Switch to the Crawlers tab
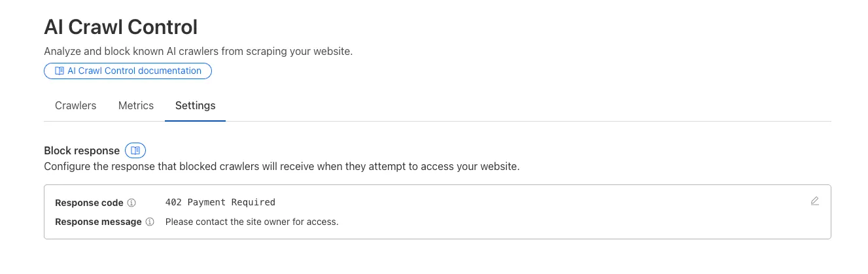 (76, 105)
